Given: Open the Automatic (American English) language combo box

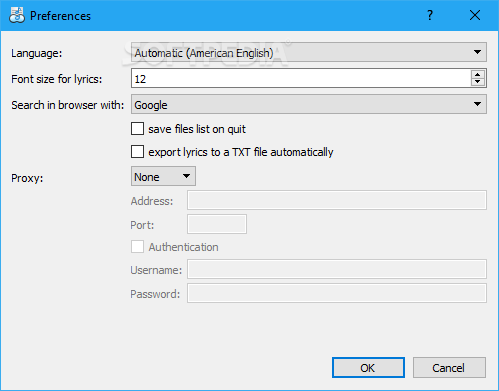Looking at the screenshot, I should 309,52.
